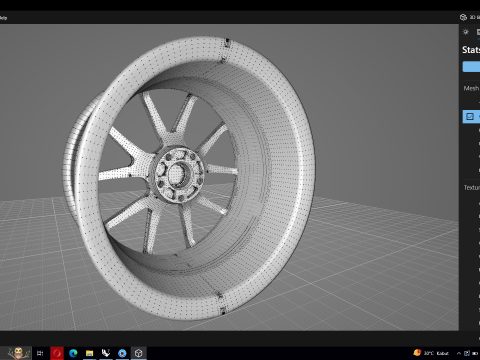Image resolution: width=480 pixels, height=360 pixels.
Task: Launch Opera browser from taskbar
Action: (57, 353)
